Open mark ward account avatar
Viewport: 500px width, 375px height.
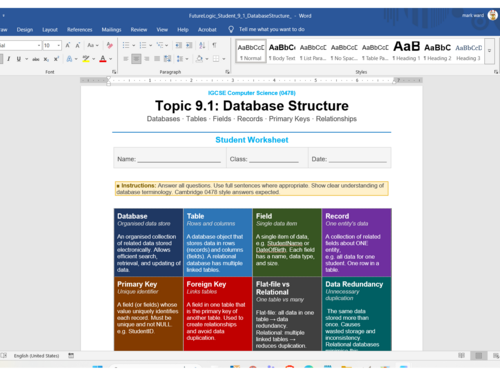(493, 15)
